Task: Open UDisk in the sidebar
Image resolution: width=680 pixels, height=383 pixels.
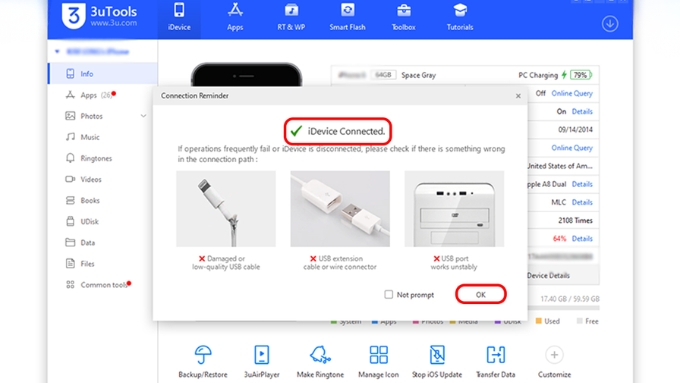Action: [103, 221]
